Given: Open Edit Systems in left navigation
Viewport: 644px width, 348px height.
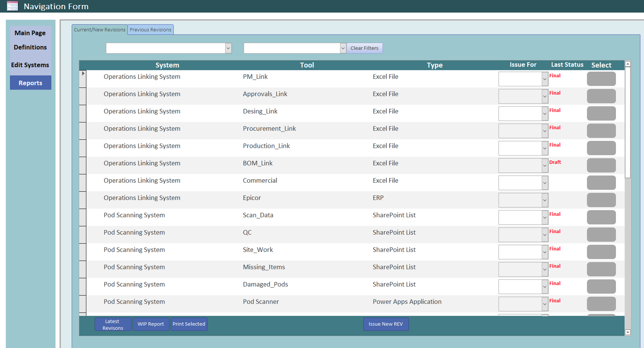Looking at the screenshot, I should [x=30, y=65].
